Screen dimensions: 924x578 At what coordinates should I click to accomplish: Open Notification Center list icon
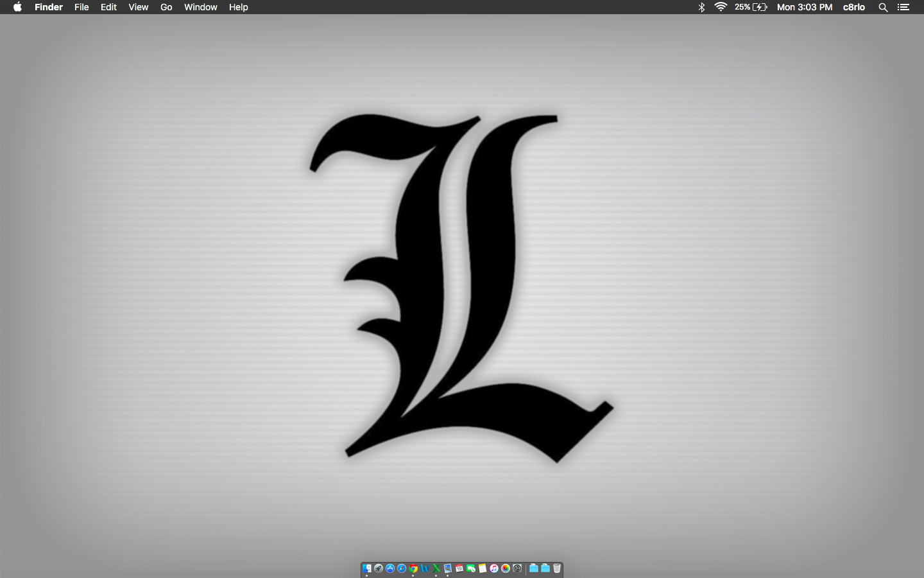click(903, 7)
